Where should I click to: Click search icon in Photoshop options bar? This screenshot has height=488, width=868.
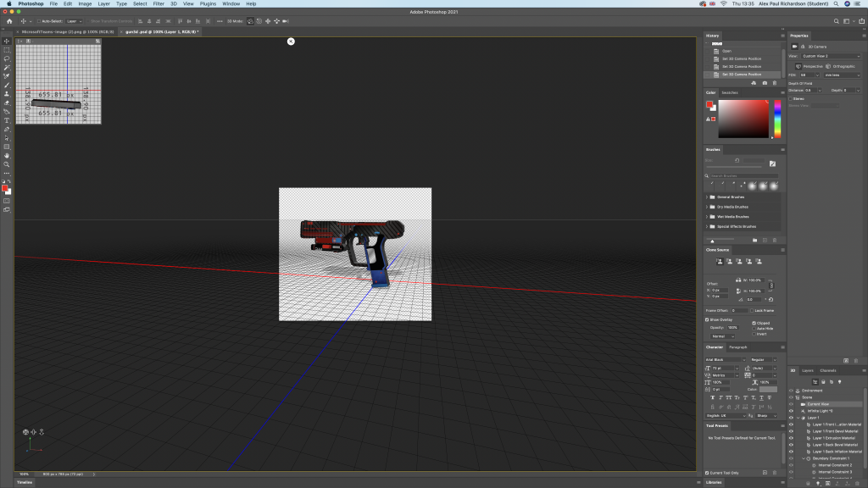click(837, 21)
